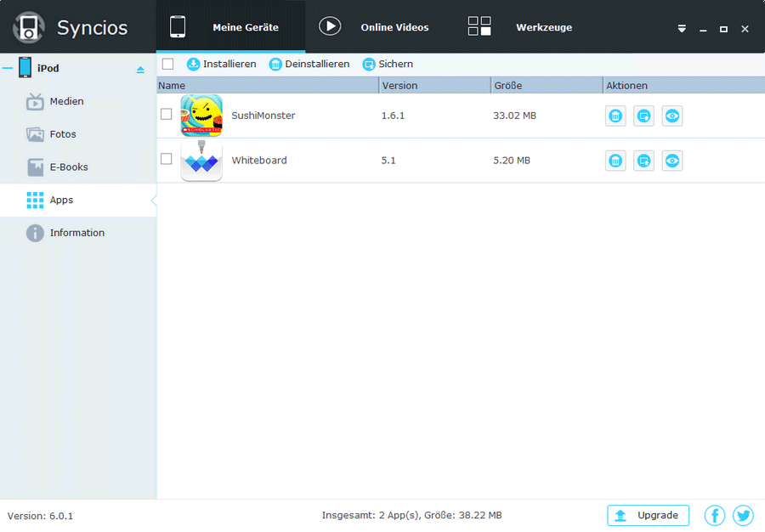Sort apps by the Name column

(268, 85)
